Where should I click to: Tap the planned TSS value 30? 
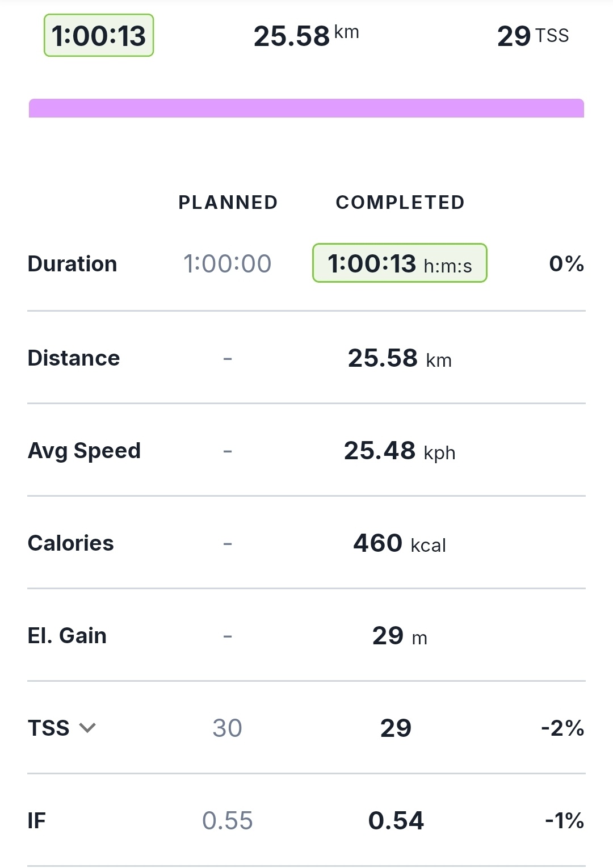click(x=227, y=728)
